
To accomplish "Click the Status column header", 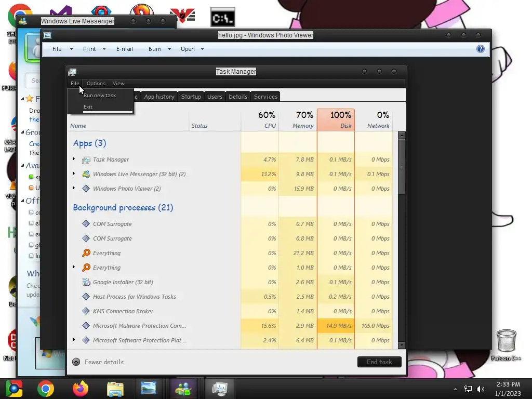I will tap(215, 120).
